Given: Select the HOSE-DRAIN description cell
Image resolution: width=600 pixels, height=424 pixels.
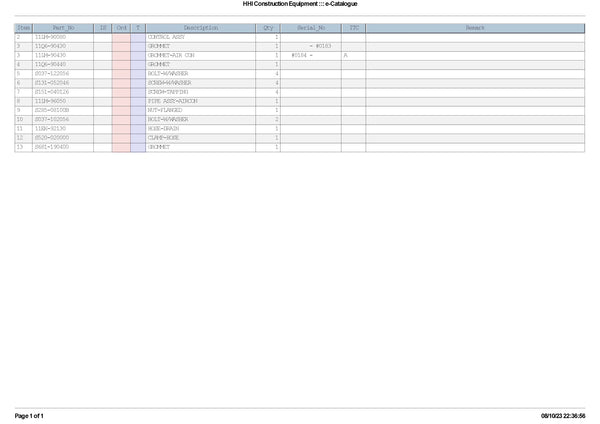Looking at the screenshot, I should [163, 128].
